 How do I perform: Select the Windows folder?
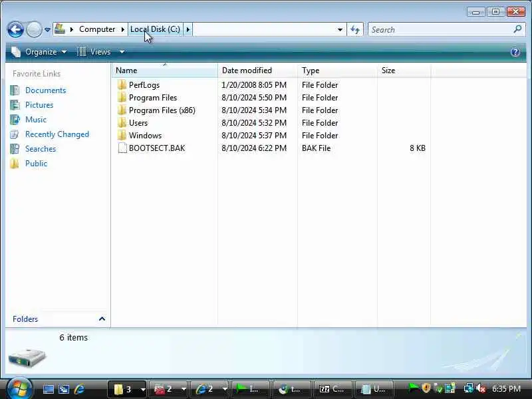click(145, 136)
